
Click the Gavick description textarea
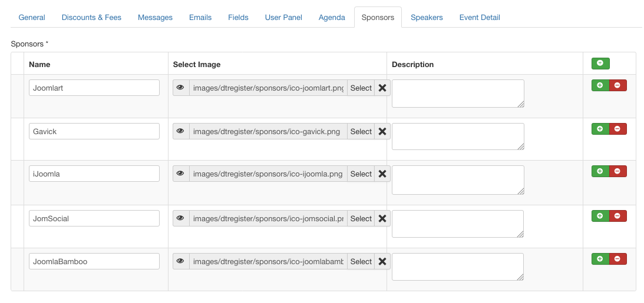click(x=458, y=136)
